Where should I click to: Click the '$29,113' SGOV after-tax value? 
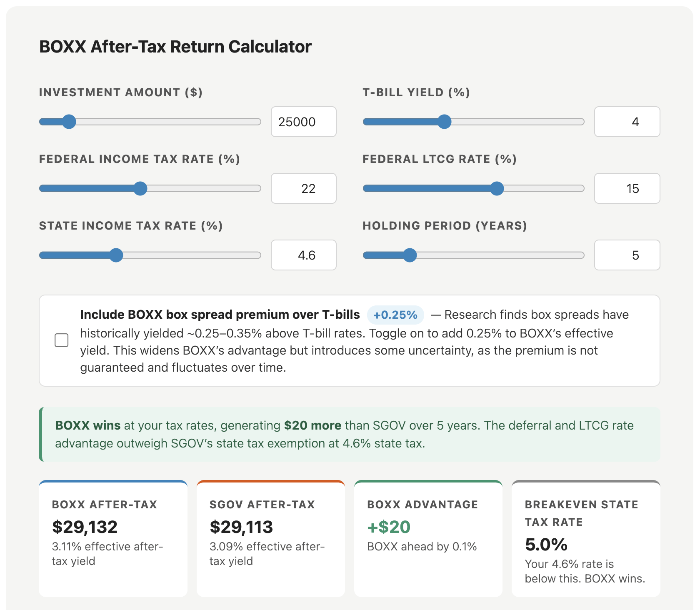[x=241, y=527]
